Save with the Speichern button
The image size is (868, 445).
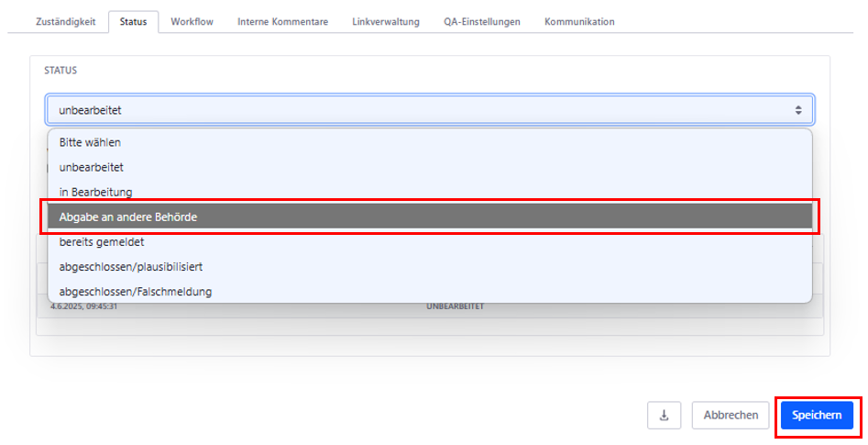pyautogui.click(x=817, y=415)
